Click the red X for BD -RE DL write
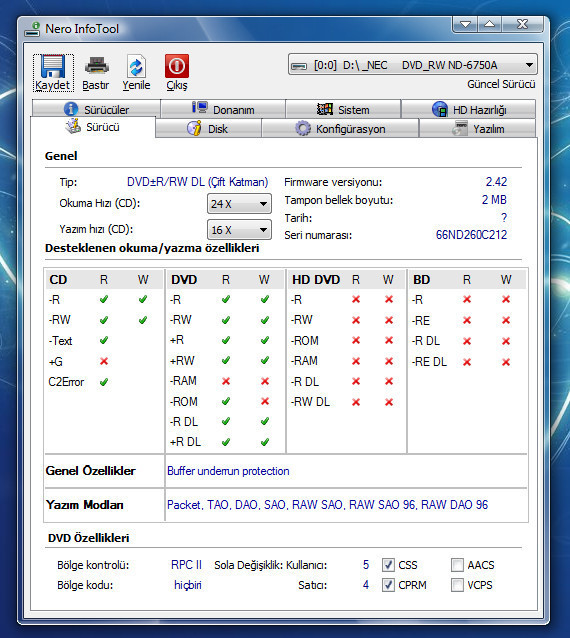The image size is (570, 638). click(506, 362)
